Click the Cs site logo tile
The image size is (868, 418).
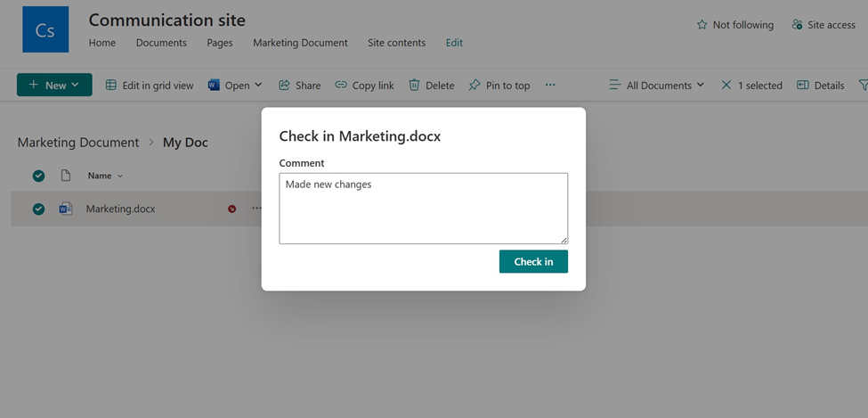click(x=45, y=31)
